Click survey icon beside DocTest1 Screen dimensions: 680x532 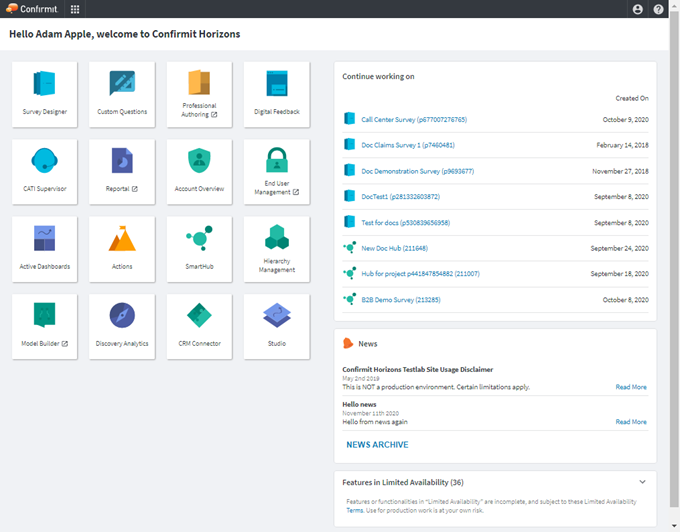pos(350,196)
